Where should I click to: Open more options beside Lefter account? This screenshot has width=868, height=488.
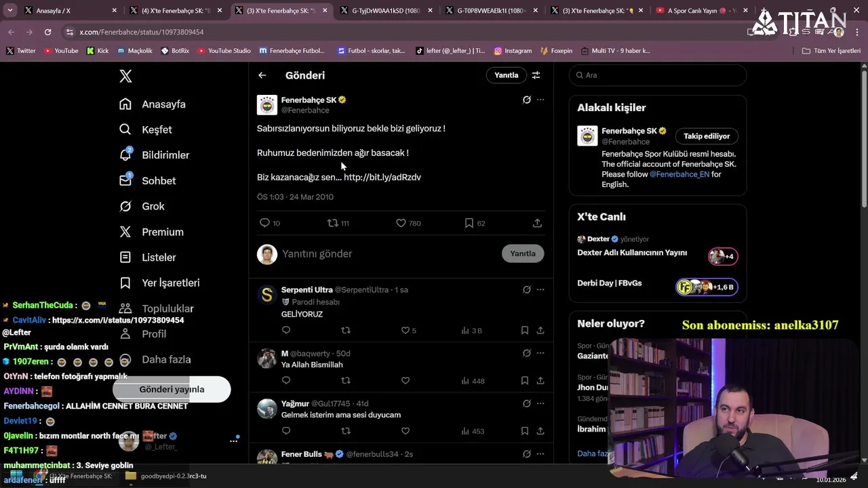(233, 441)
